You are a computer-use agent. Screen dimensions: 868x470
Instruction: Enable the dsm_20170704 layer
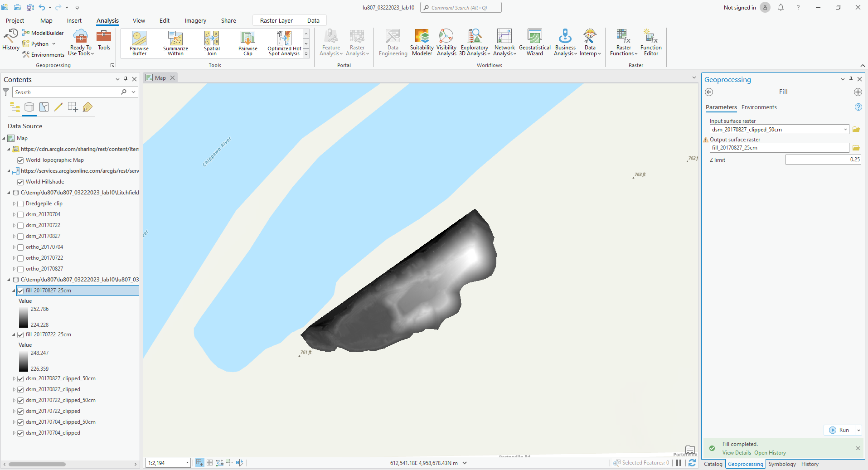(20, 215)
